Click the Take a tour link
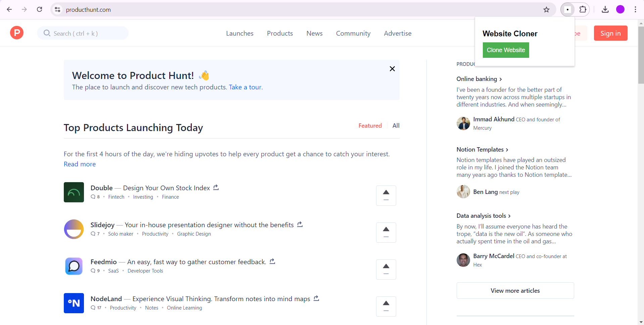 click(246, 87)
